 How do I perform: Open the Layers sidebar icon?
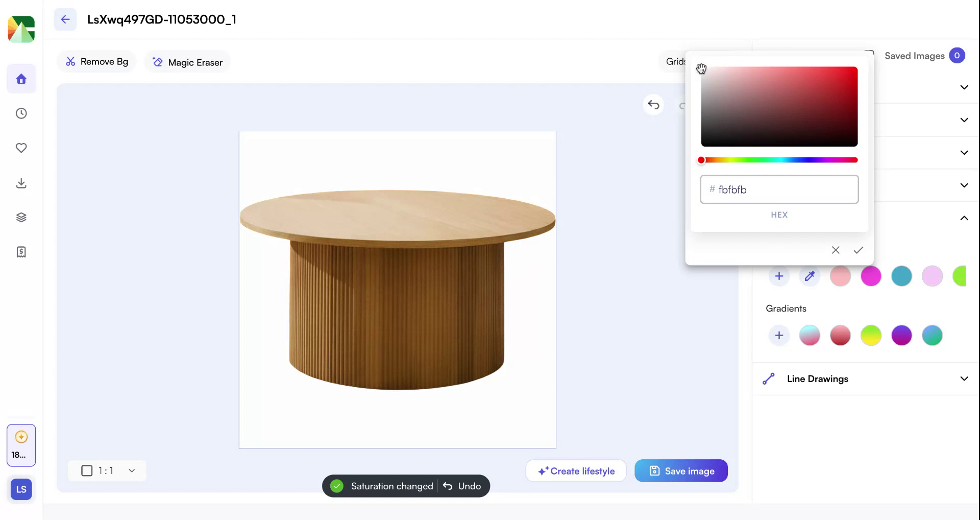[x=21, y=217]
